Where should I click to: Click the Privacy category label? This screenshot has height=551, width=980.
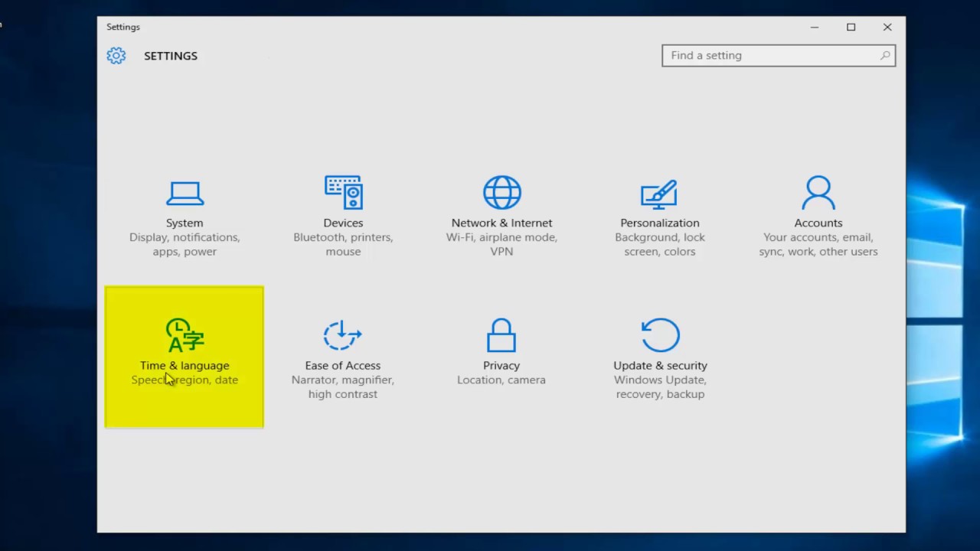pyautogui.click(x=501, y=365)
